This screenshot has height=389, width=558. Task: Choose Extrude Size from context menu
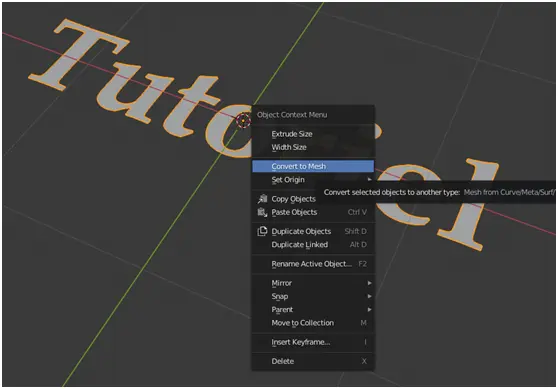313,134
